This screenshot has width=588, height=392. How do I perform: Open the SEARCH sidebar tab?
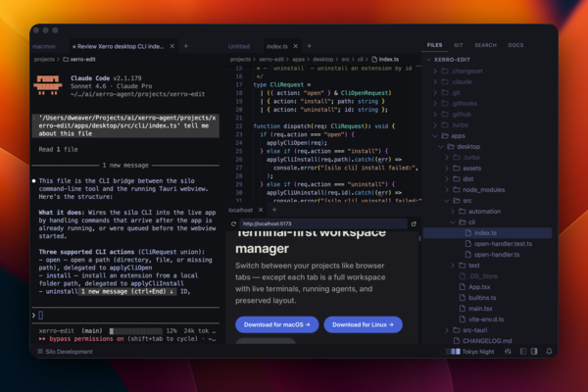pos(486,45)
